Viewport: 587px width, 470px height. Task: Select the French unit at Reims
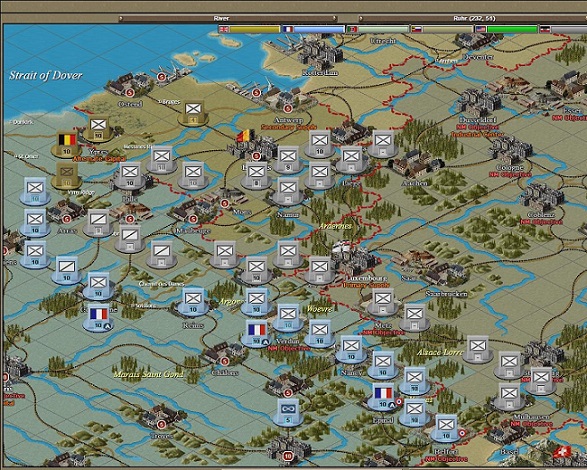tap(193, 302)
